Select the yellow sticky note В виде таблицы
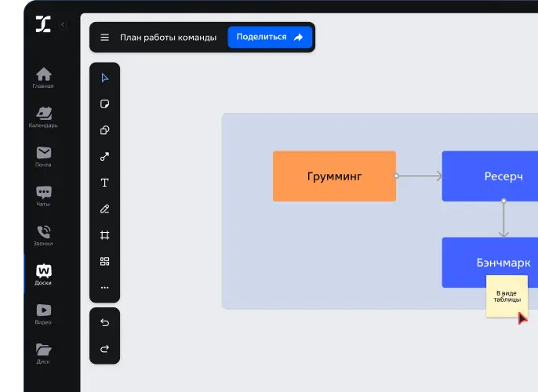This screenshot has width=538, height=392. [507, 296]
